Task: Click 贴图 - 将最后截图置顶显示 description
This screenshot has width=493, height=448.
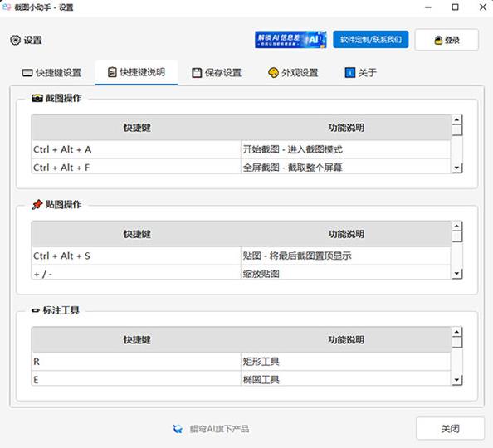Action: point(346,256)
